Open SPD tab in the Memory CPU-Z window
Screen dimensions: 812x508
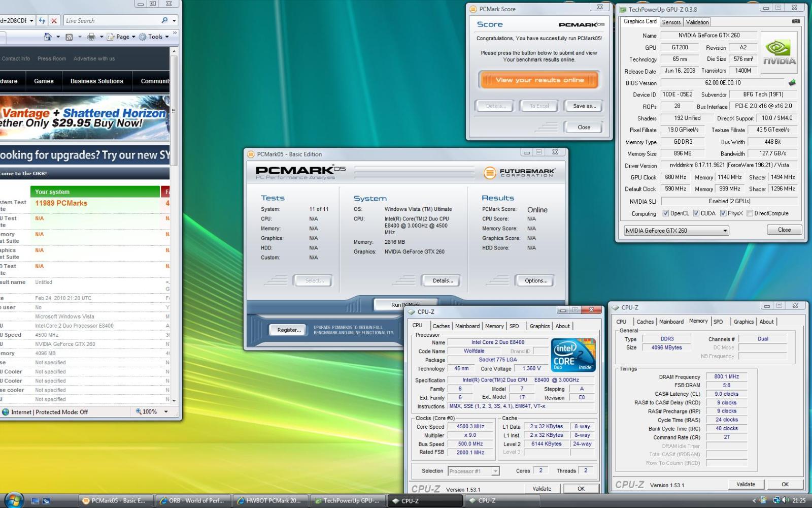tap(718, 322)
